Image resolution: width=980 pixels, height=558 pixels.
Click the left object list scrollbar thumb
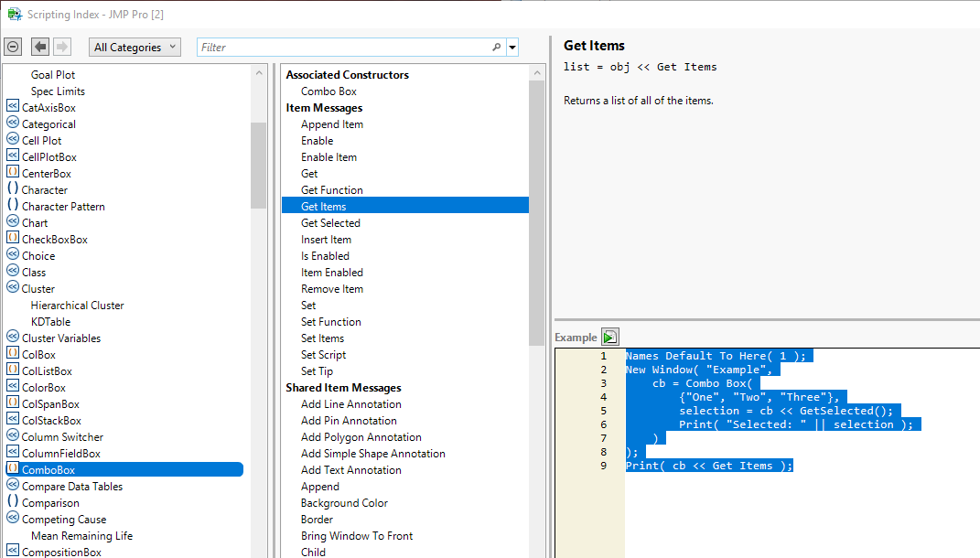click(x=258, y=165)
